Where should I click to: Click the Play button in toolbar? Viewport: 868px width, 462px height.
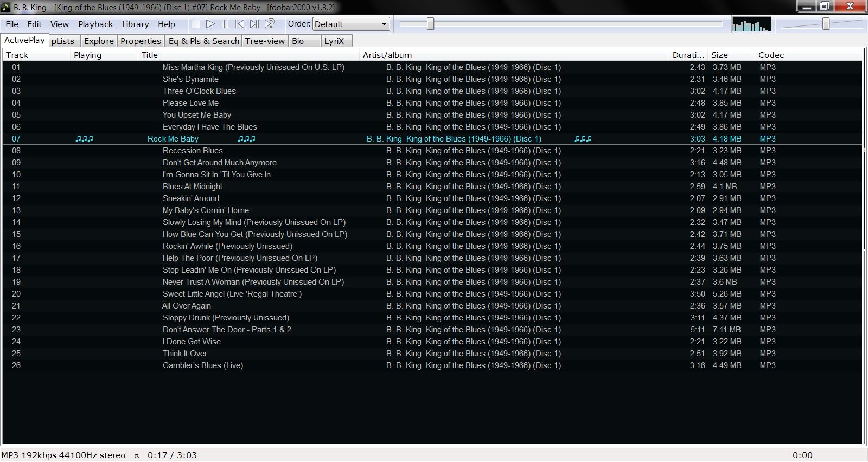point(210,24)
